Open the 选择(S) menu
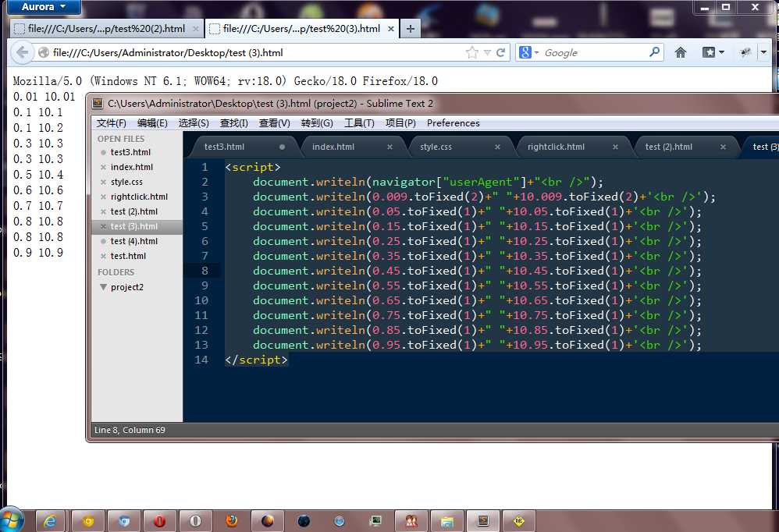This screenshot has width=779, height=532. point(194,123)
